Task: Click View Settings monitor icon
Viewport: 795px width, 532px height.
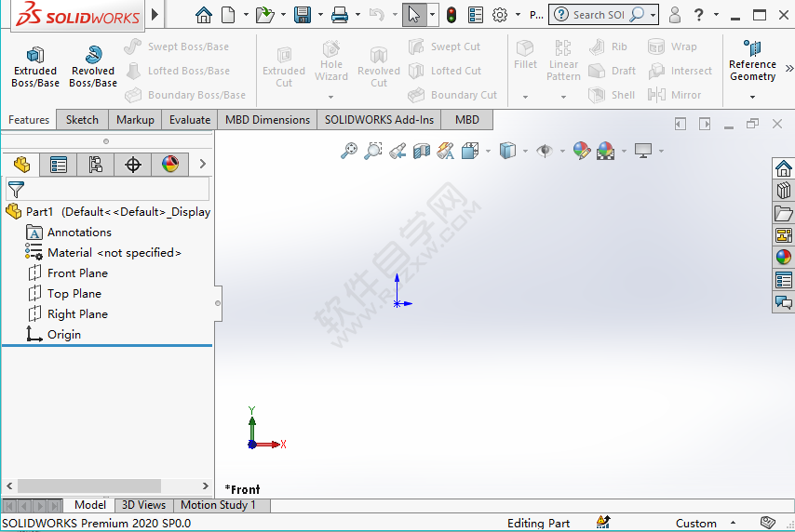Action: (x=643, y=151)
